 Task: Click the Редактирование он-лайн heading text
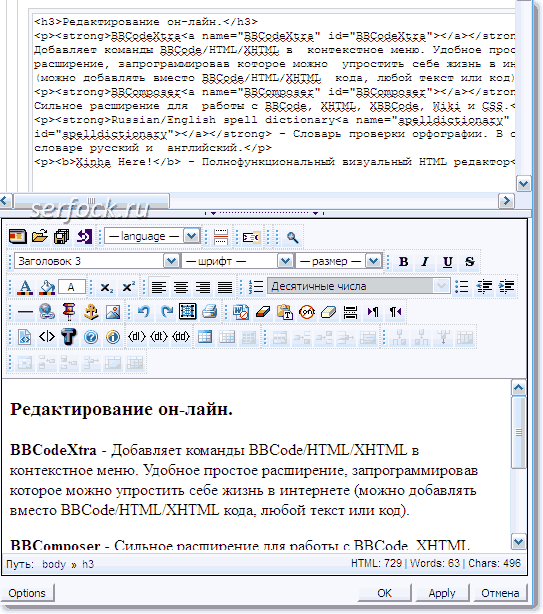coord(121,410)
